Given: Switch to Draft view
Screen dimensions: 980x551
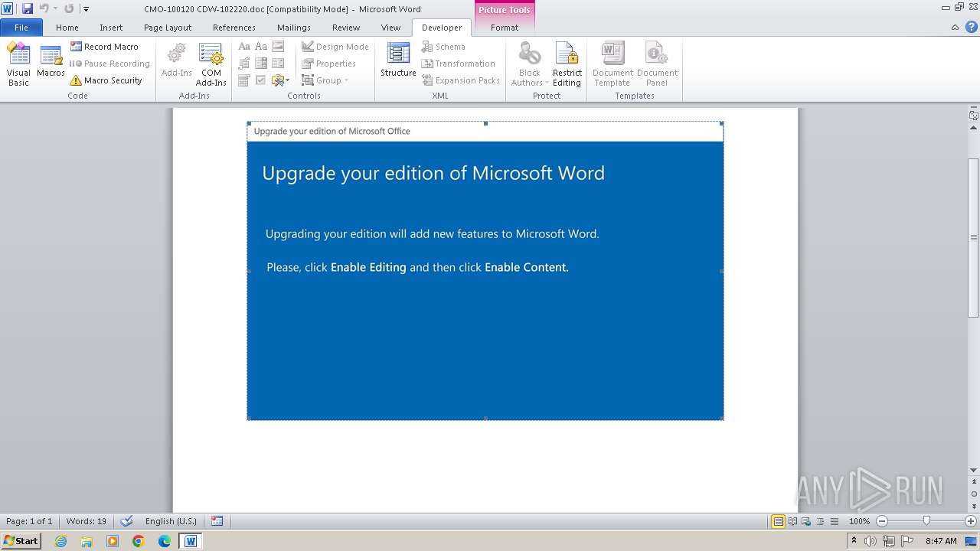Looking at the screenshot, I should click(x=834, y=521).
